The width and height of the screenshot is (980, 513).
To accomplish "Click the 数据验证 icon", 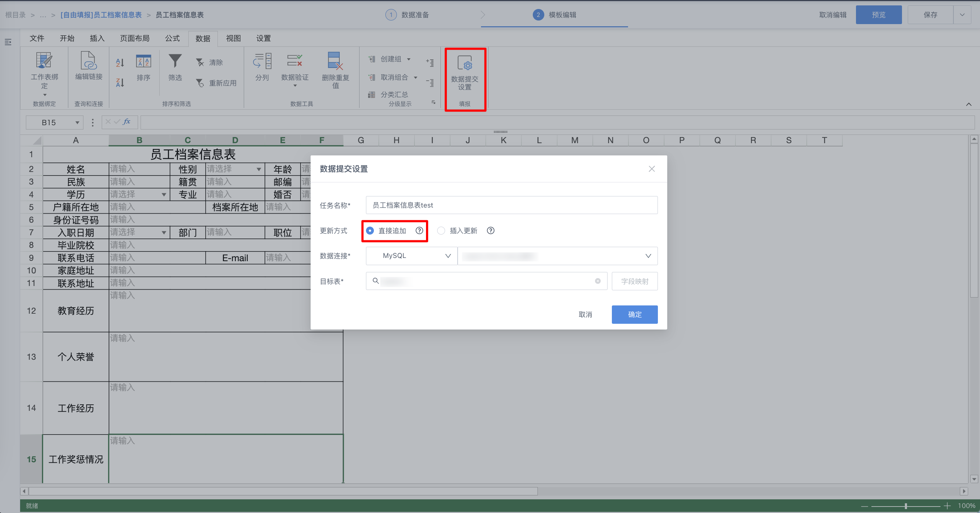I will (294, 61).
